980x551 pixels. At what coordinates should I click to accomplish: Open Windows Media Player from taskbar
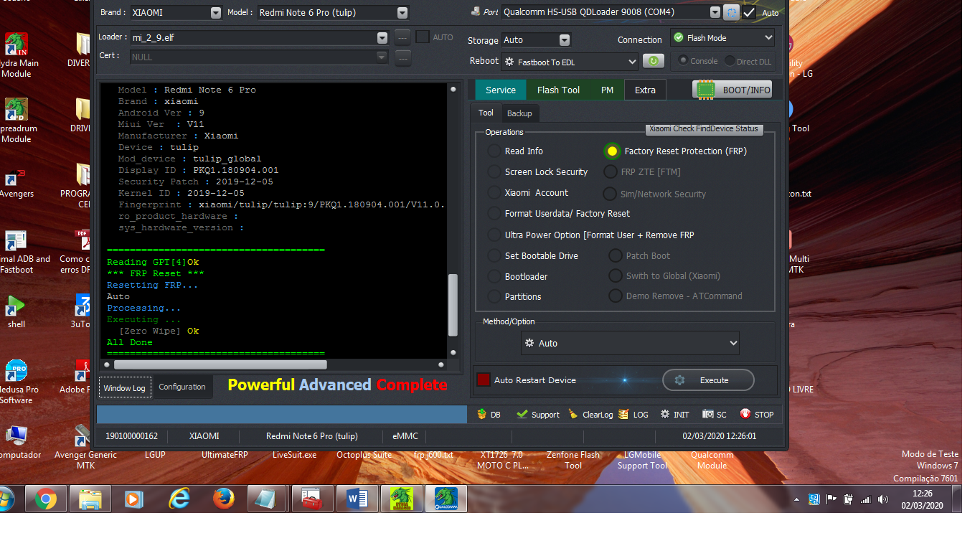click(x=135, y=499)
